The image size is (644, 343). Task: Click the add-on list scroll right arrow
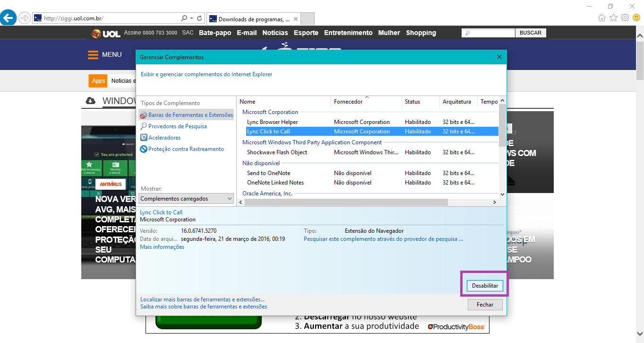[495, 202]
